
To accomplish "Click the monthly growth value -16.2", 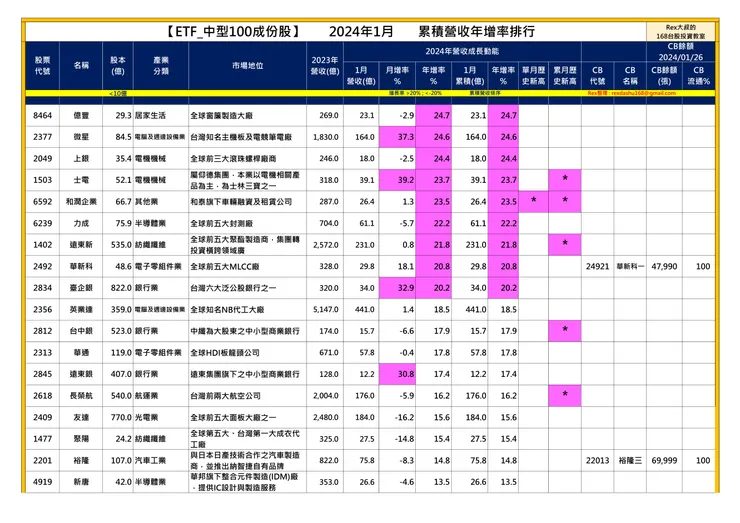I will pyautogui.click(x=404, y=417).
